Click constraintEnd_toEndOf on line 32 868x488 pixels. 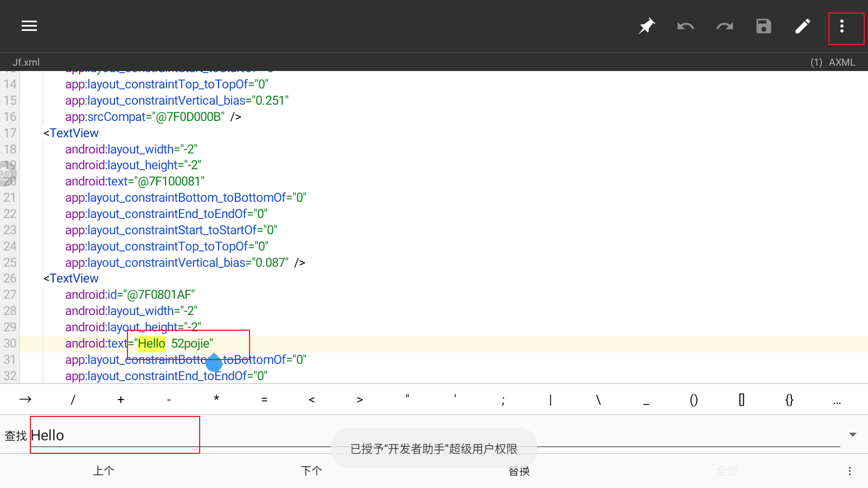point(167,376)
